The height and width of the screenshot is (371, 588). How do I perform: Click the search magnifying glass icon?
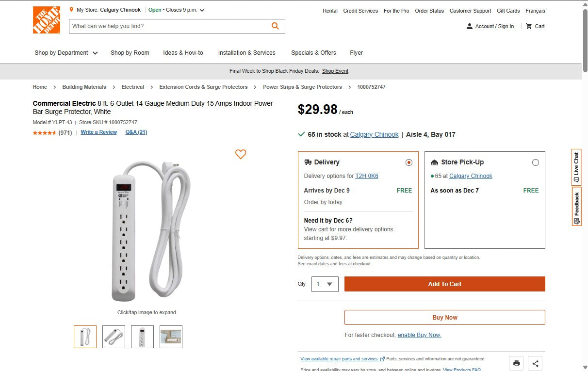coord(275,26)
